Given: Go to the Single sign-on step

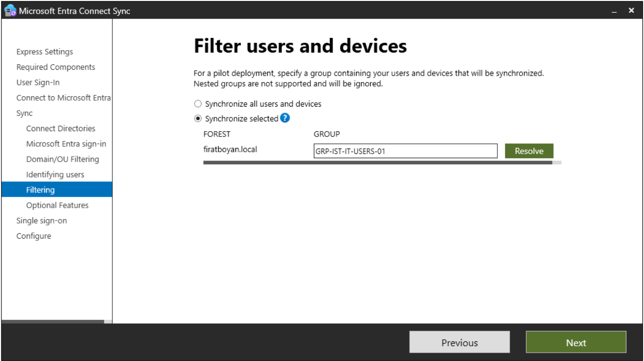Looking at the screenshot, I should 42,221.
